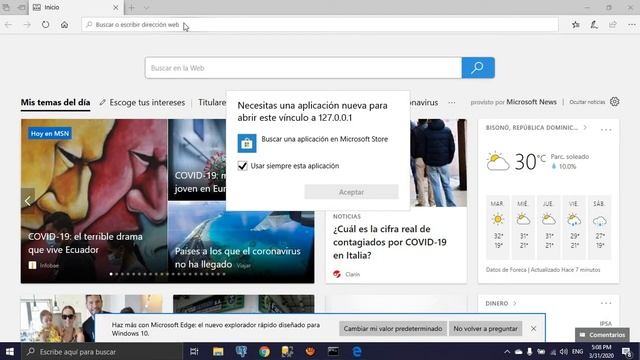Click No volver a preguntar
Screen dimensions: 640x360
[485, 329]
